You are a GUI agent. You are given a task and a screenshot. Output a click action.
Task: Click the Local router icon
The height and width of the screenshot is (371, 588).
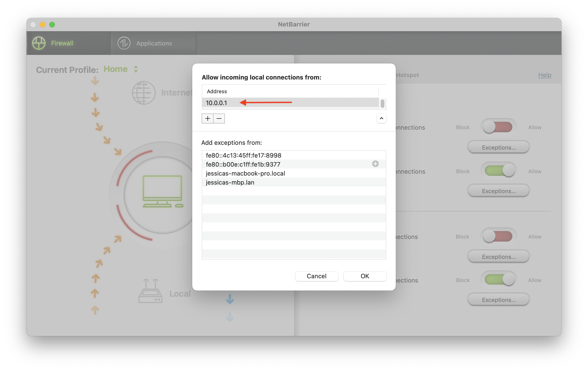pos(150,291)
